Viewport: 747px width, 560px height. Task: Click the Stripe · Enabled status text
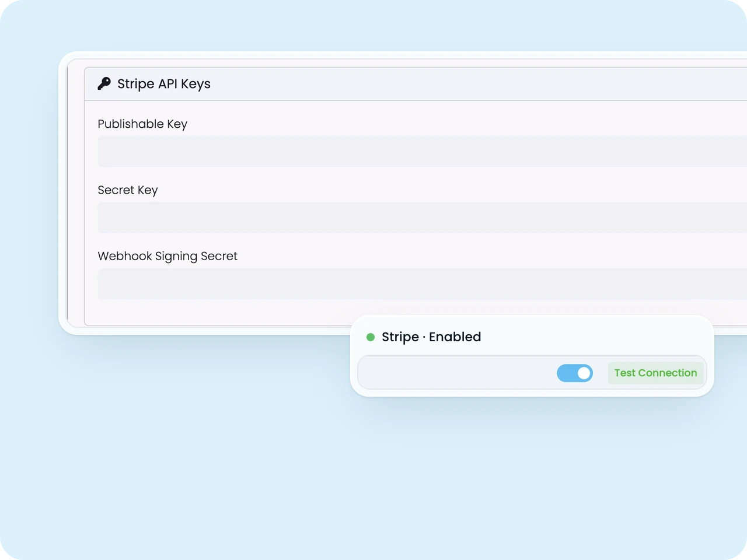[431, 337]
